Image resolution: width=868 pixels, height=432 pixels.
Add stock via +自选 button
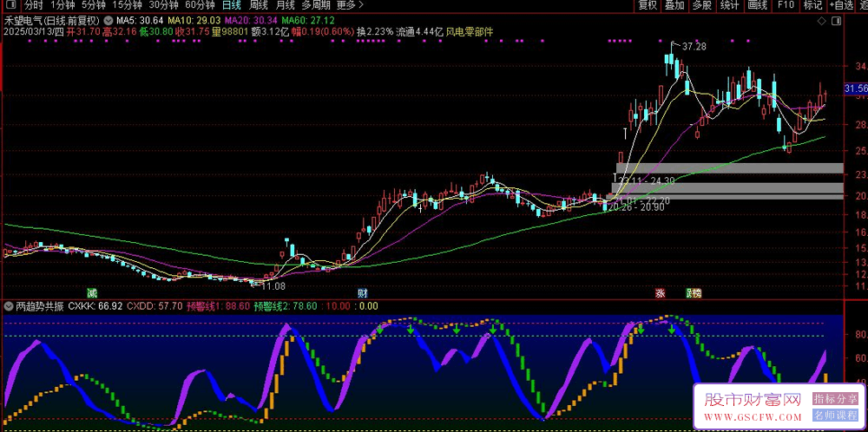841,5
